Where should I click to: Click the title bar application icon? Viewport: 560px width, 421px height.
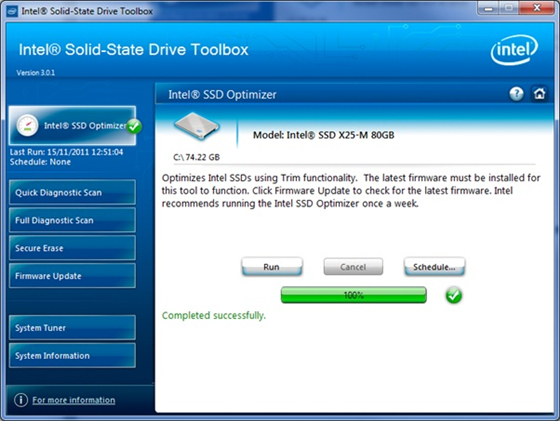point(12,11)
